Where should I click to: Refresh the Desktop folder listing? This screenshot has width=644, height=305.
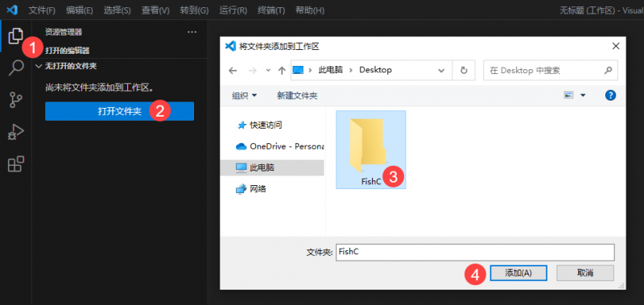coord(464,70)
